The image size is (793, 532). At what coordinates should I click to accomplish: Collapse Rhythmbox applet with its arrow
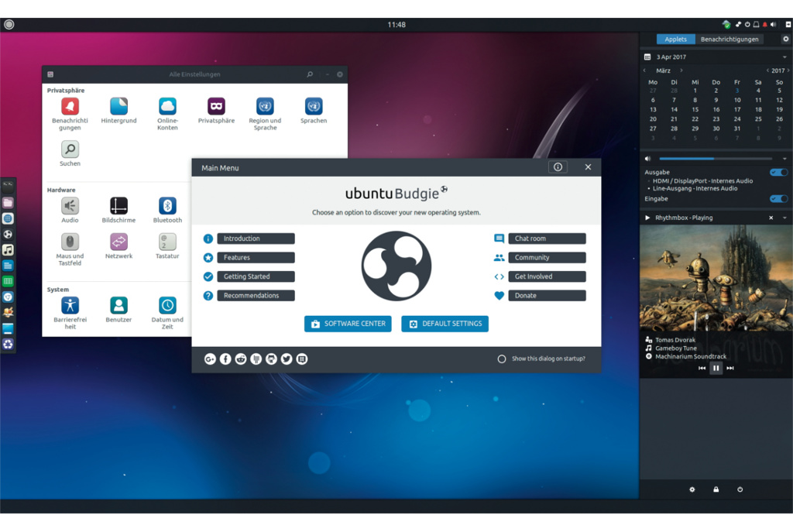[x=785, y=218]
